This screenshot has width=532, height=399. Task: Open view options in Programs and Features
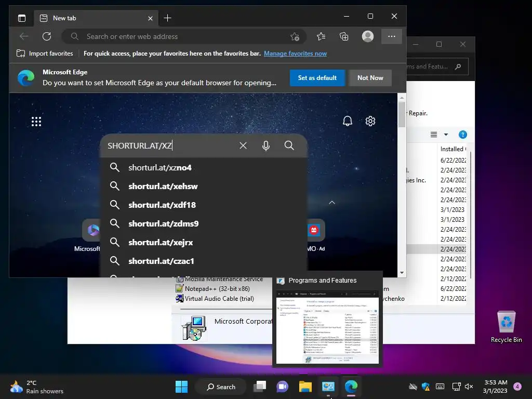434,135
